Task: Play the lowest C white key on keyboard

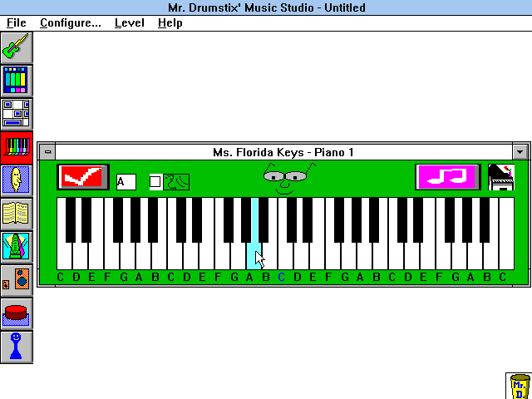Action: [x=64, y=257]
